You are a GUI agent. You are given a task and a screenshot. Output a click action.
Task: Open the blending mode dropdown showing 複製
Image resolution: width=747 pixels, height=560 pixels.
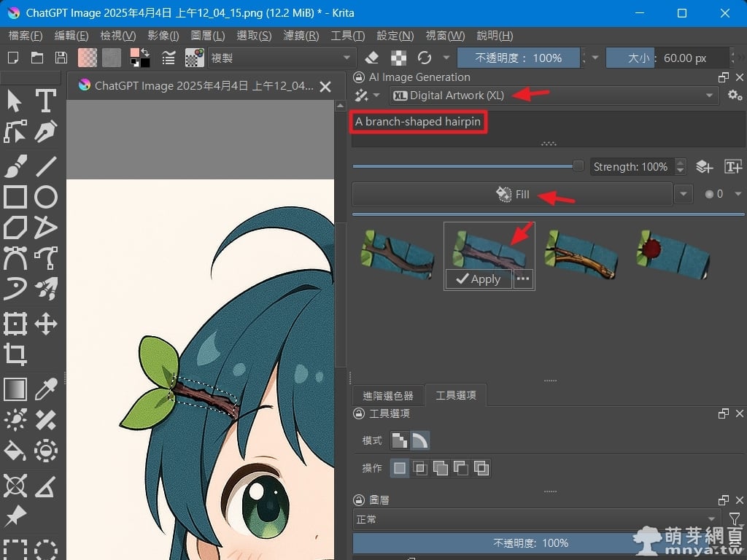pyautogui.click(x=281, y=58)
